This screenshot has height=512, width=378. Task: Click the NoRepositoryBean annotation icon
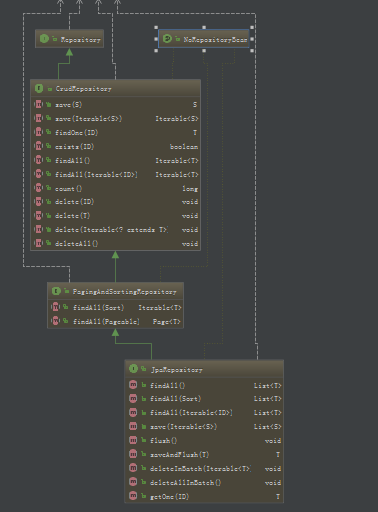[167, 39]
